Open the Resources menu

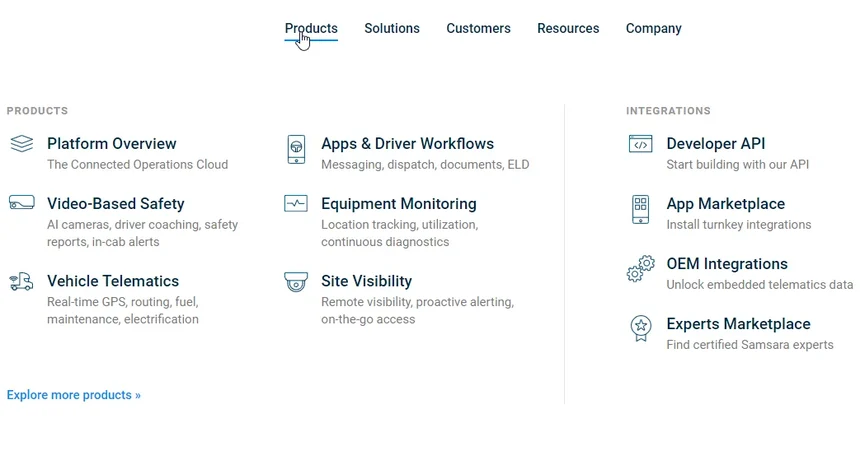point(568,29)
